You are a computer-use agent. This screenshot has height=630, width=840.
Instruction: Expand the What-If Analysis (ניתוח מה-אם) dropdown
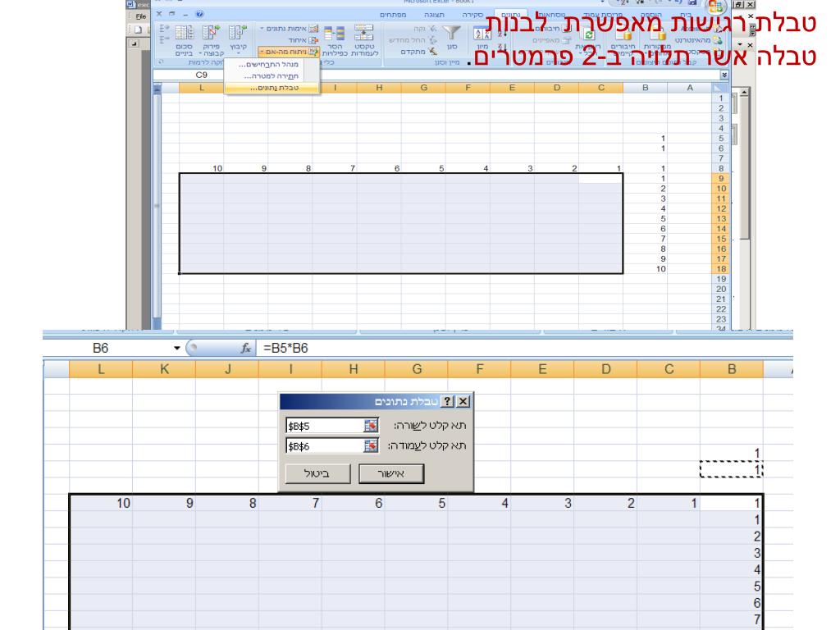261,52
